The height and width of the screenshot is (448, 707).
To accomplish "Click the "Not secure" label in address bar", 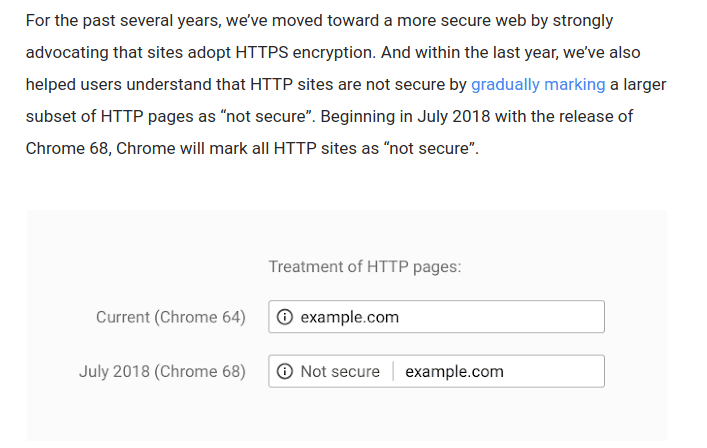I will click(x=340, y=371).
